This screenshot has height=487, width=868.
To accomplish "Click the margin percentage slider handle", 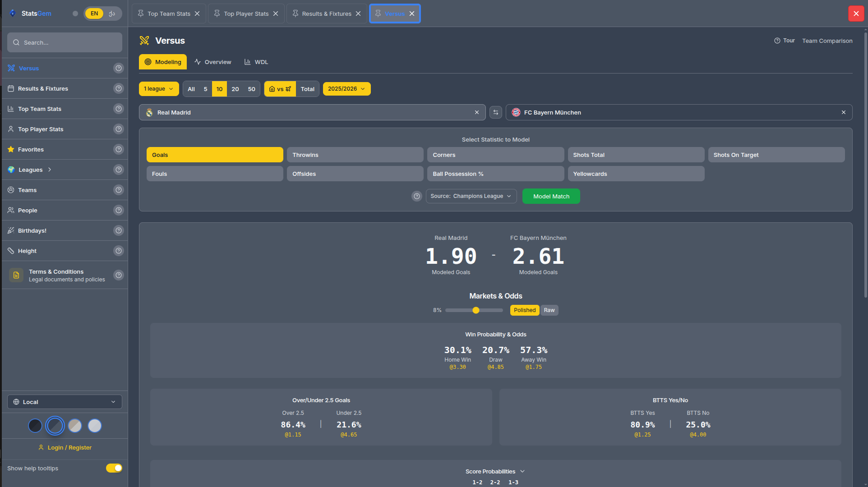I will click(x=476, y=310).
